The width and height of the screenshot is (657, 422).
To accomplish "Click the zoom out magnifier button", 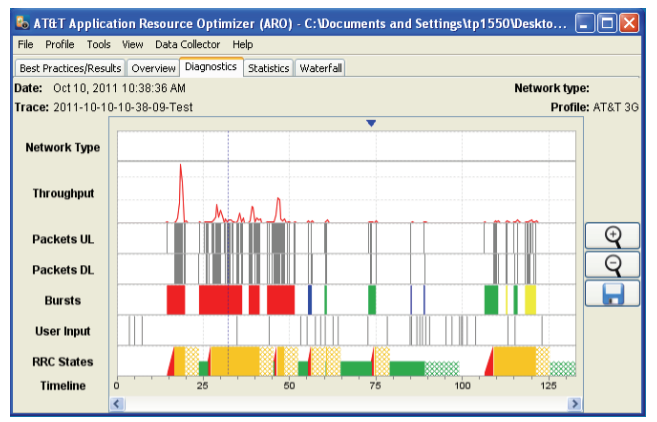I will (612, 265).
